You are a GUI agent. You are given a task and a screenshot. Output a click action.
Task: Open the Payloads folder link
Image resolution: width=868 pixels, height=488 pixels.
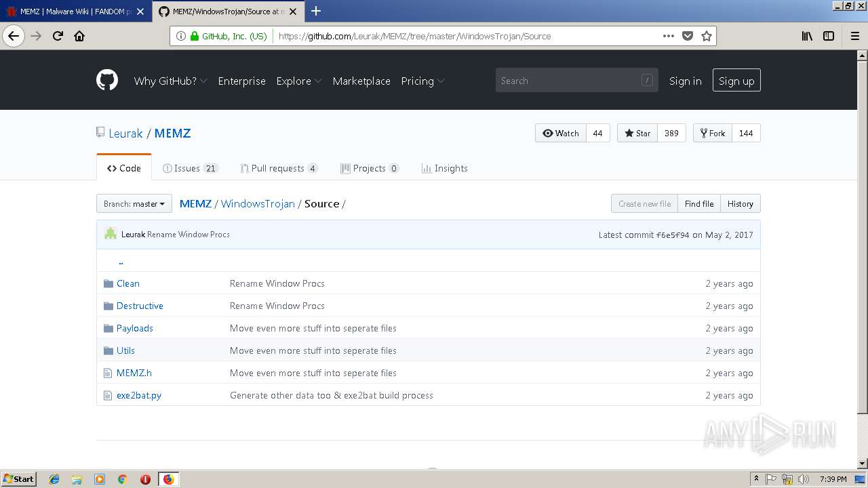click(135, 328)
